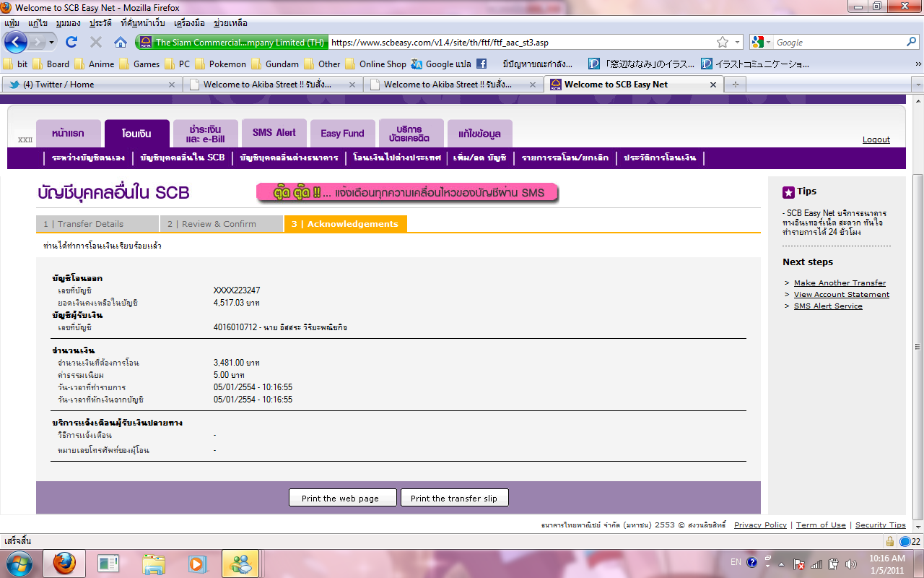Open the Anime bookmark folder
Image resolution: width=924 pixels, height=578 pixels.
(95, 64)
